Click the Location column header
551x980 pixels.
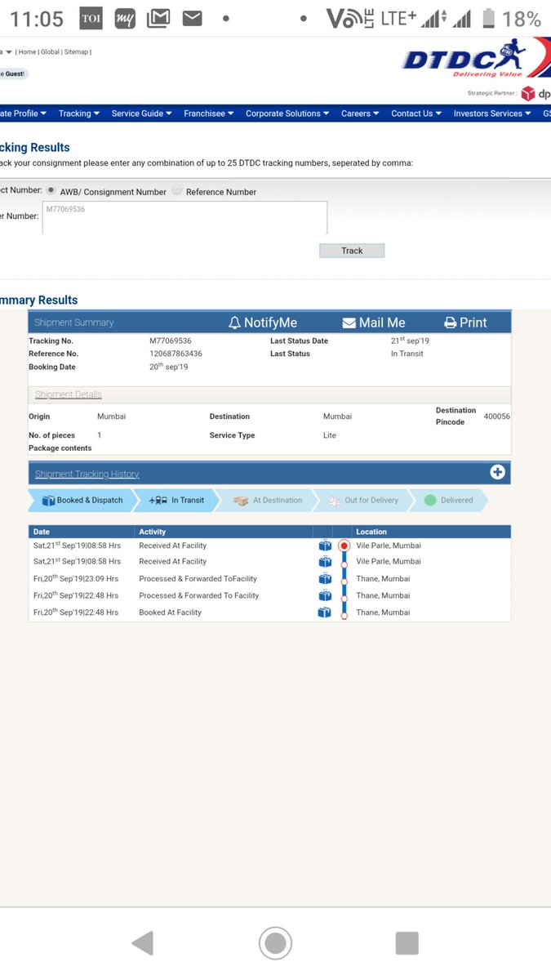(x=371, y=532)
